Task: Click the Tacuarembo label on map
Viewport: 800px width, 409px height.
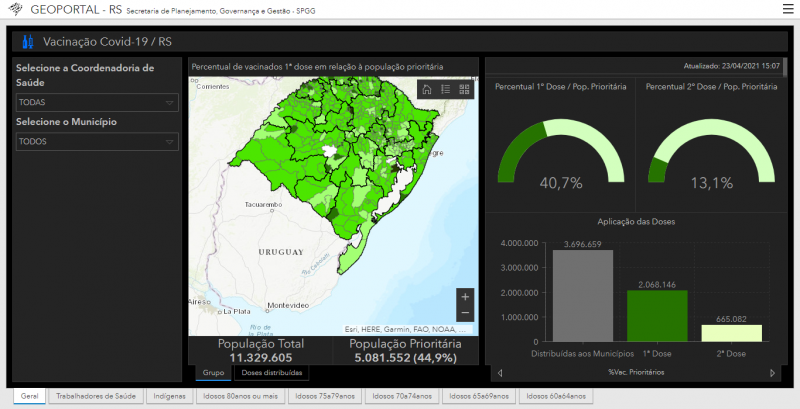Action: (x=263, y=204)
